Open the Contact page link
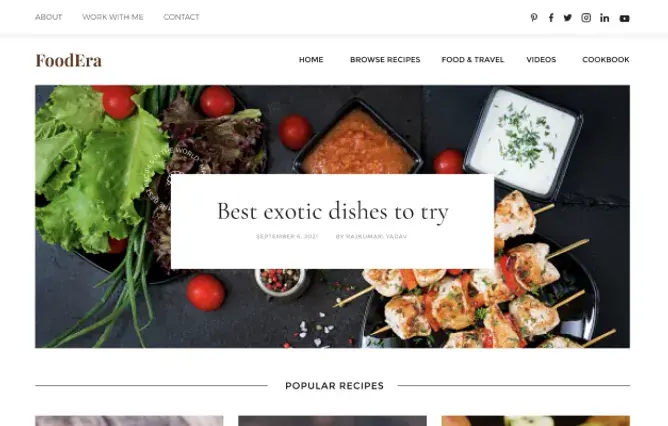Screen dimensions: 668x426 (181, 17)
